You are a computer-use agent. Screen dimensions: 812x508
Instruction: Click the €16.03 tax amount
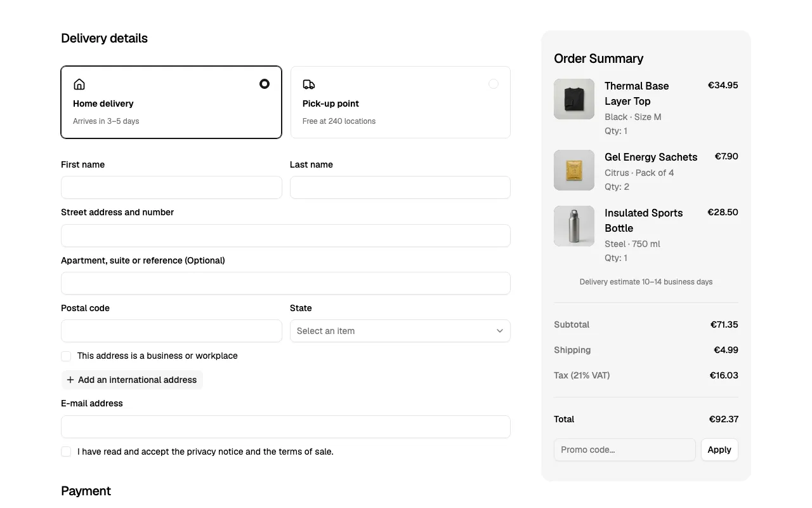pyautogui.click(x=724, y=375)
